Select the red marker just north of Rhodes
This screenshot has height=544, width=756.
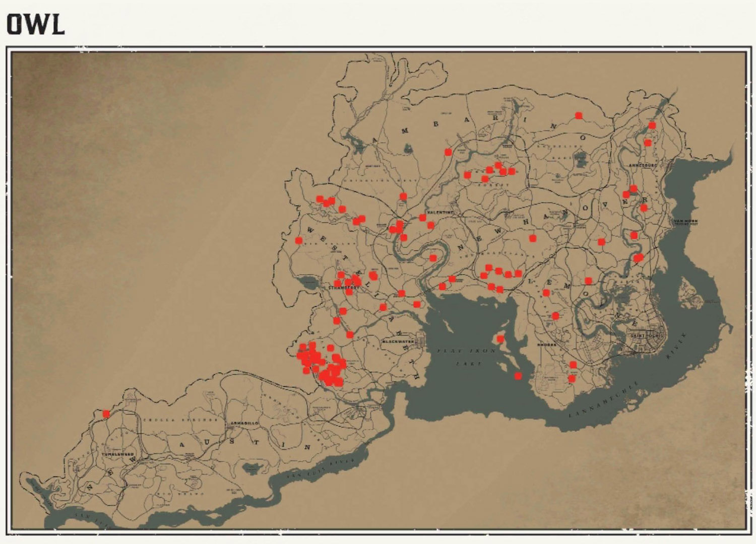coord(555,316)
